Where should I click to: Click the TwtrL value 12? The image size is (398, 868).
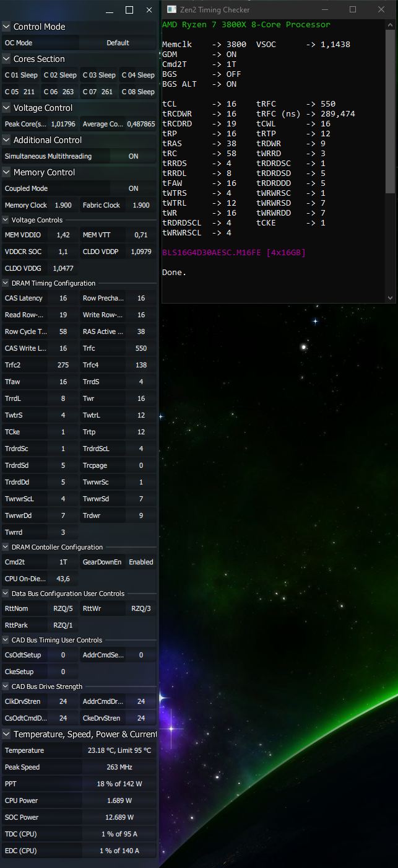coord(141,415)
